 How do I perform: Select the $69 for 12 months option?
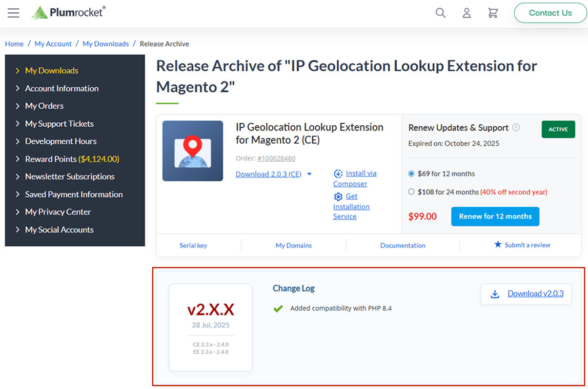click(x=411, y=174)
